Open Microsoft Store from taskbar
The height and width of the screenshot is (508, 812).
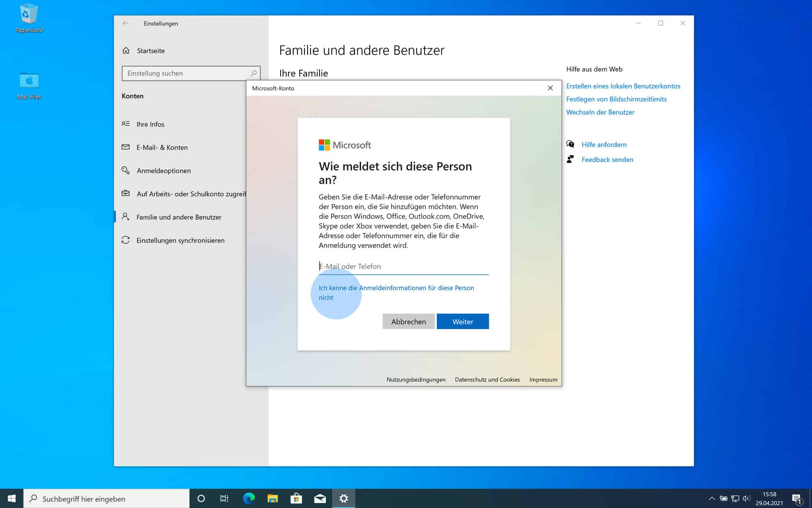(296, 498)
